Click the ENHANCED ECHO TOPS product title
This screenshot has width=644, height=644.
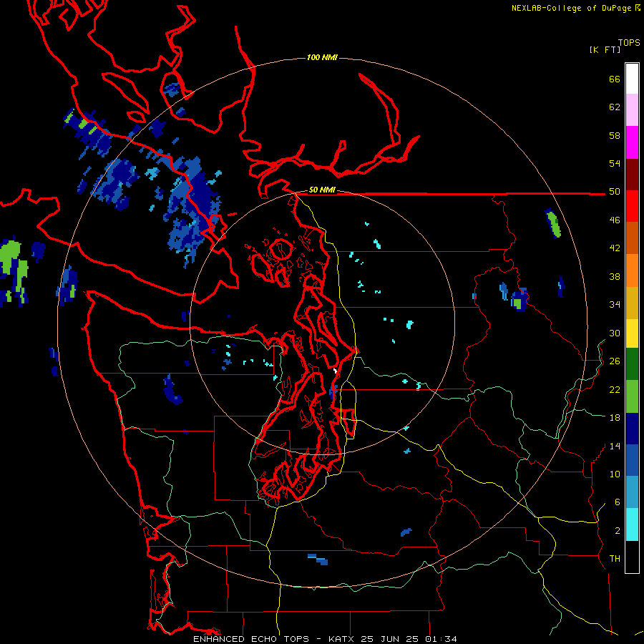251,639
